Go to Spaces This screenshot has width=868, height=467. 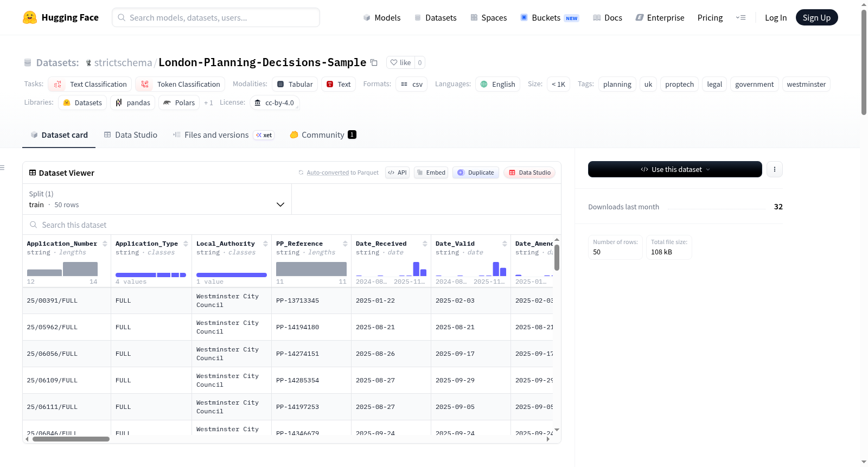488,17
